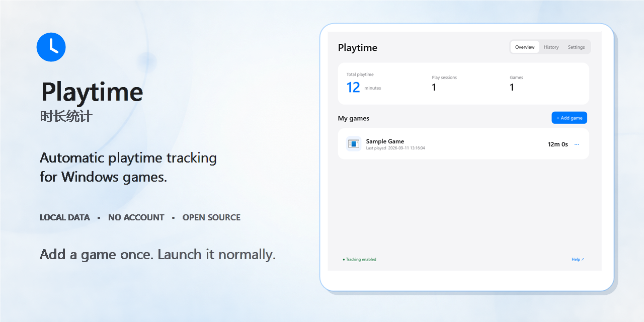Click the Total playtime 12 value
This screenshot has width=644, height=322.
pos(353,88)
